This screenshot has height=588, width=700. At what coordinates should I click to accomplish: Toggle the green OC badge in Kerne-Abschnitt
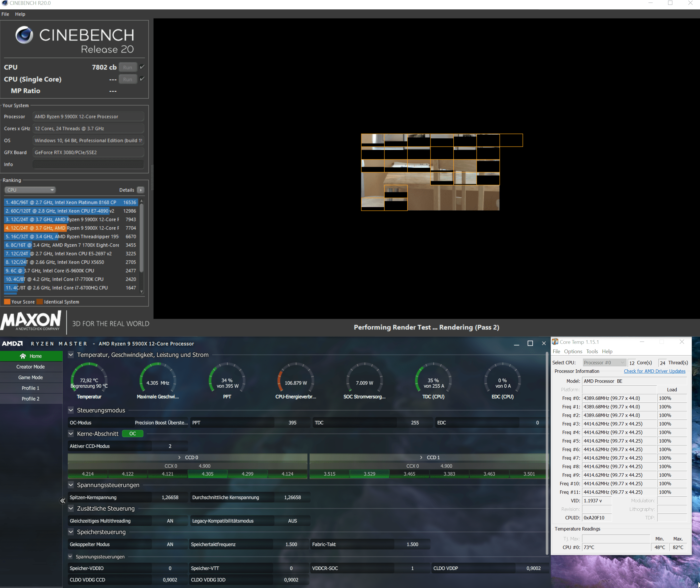[132, 434]
